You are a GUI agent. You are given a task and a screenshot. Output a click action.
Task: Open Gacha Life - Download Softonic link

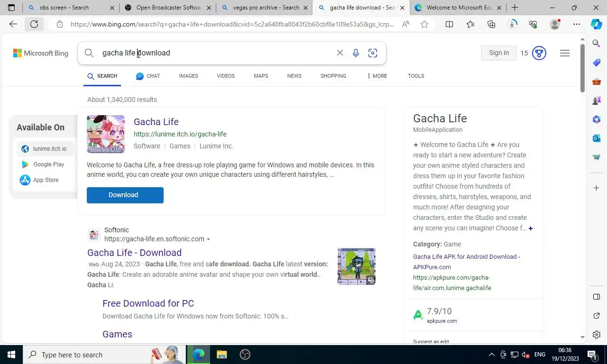click(134, 253)
